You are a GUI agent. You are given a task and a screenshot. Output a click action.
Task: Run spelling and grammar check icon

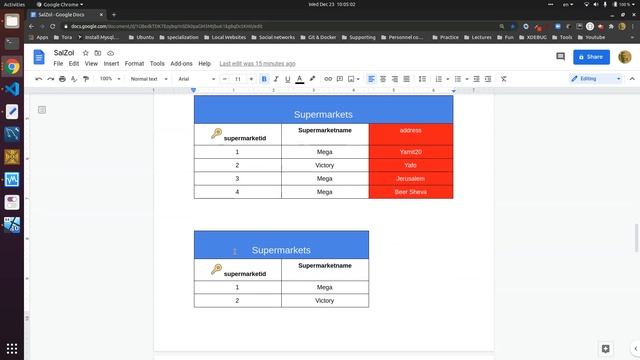[74, 79]
